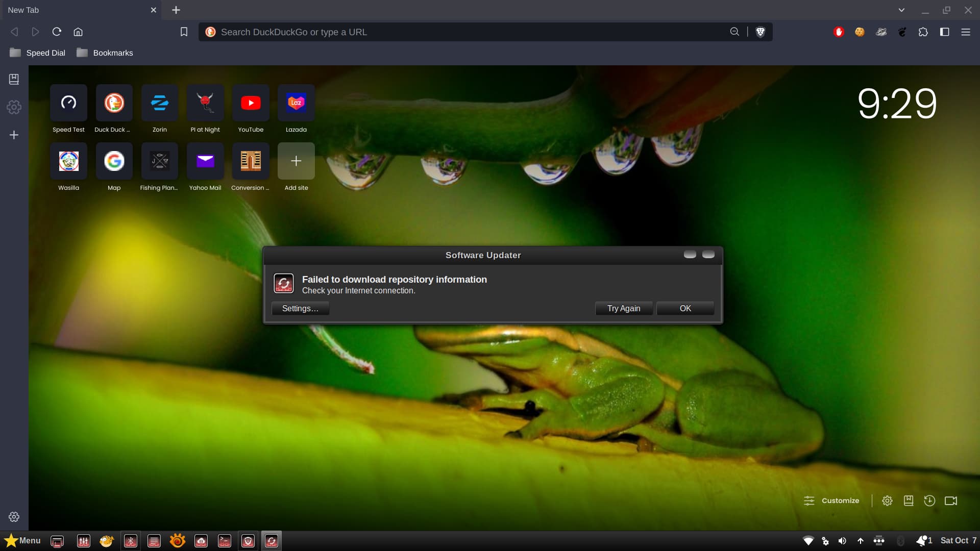This screenshot has height=551, width=980.
Task: Close the New Tab tab
Action: [153, 10]
